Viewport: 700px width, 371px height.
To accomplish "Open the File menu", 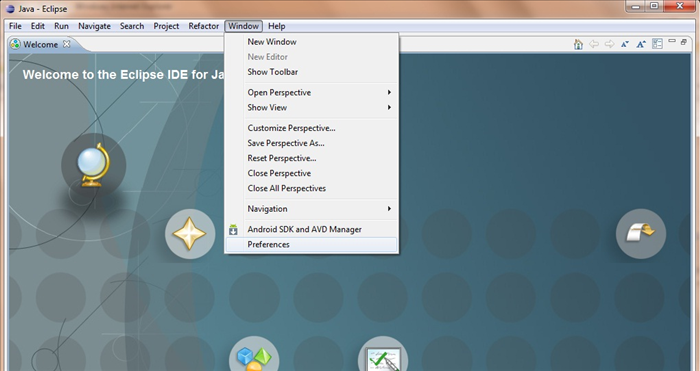I will [x=15, y=26].
